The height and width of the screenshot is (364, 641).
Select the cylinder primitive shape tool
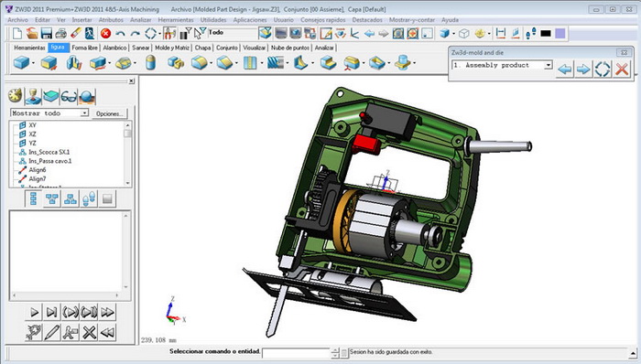tap(150, 63)
